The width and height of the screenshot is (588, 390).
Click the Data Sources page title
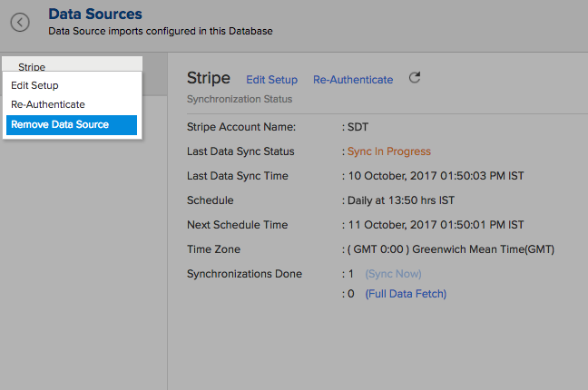pos(94,14)
